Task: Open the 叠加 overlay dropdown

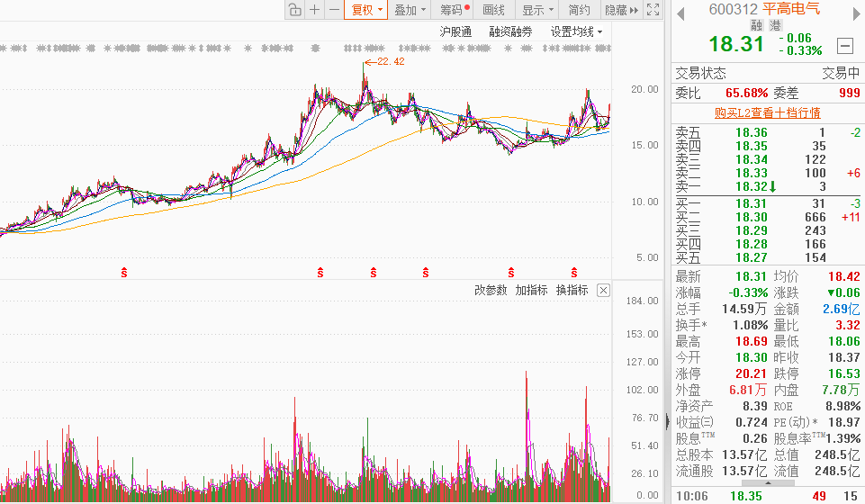Action: pyautogui.click(x=410, y=10)
